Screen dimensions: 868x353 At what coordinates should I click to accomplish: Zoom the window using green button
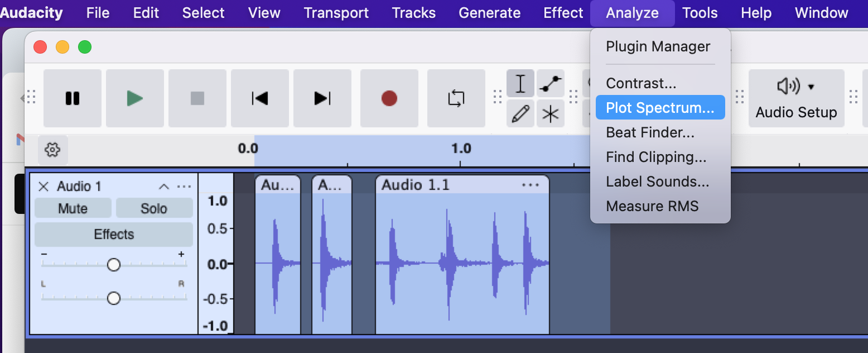[85, 47]
